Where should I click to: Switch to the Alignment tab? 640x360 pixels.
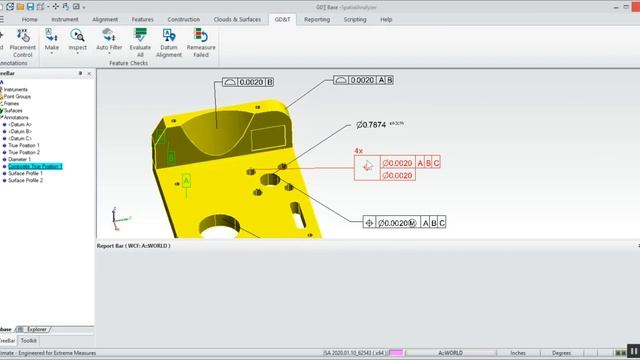(x=105, y=19)
